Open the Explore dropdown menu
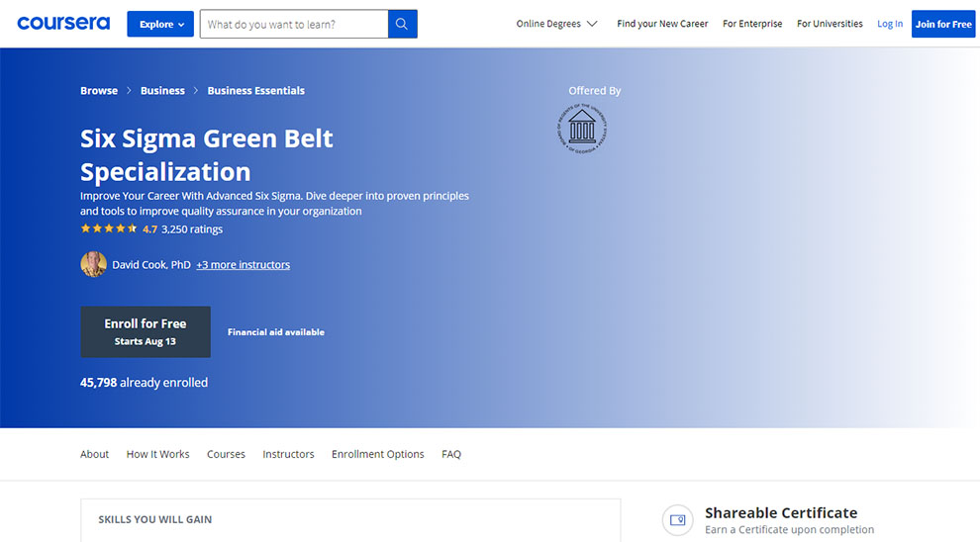Viewport: 980px width, 542px height. (160, 24)
